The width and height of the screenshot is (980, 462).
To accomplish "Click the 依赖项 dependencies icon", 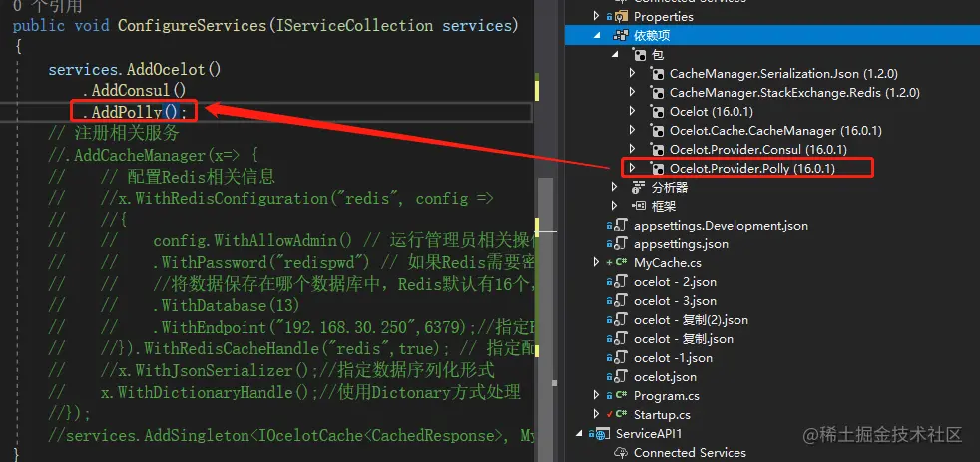I will coord(622,36).
